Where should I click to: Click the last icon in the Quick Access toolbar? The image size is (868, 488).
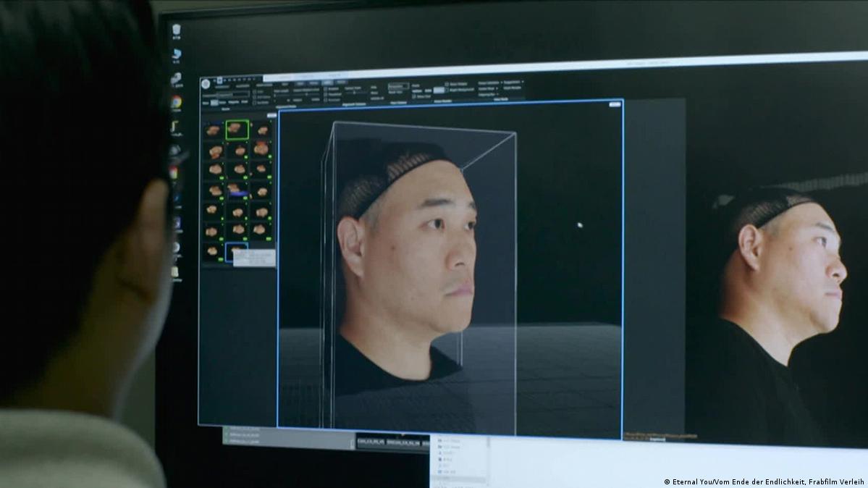pos(253,79)
